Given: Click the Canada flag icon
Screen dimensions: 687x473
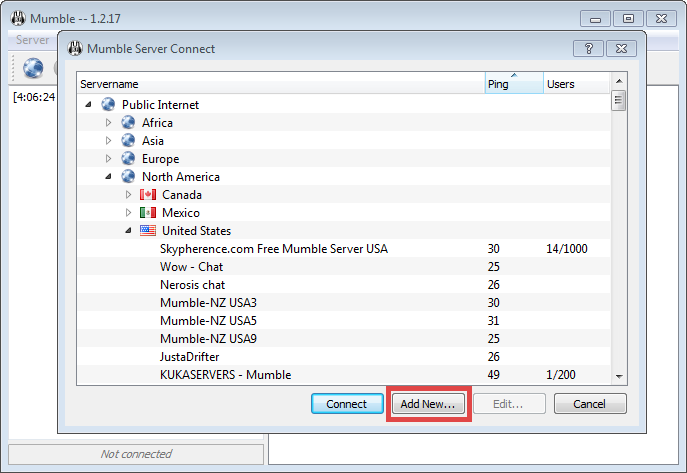Looking at the screenshot, I should [x=148, y=195].
